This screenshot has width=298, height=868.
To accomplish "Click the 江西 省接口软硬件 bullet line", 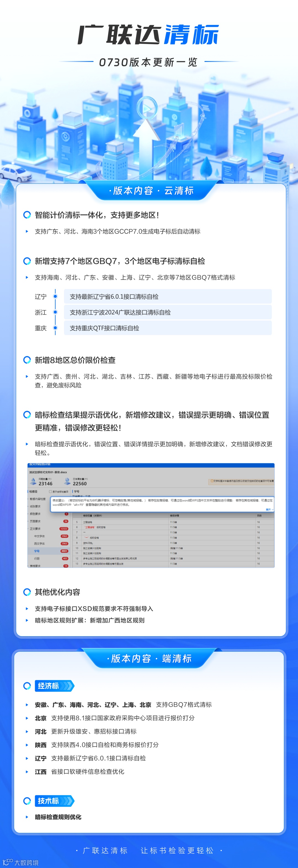I will click(x=79, y=771).
